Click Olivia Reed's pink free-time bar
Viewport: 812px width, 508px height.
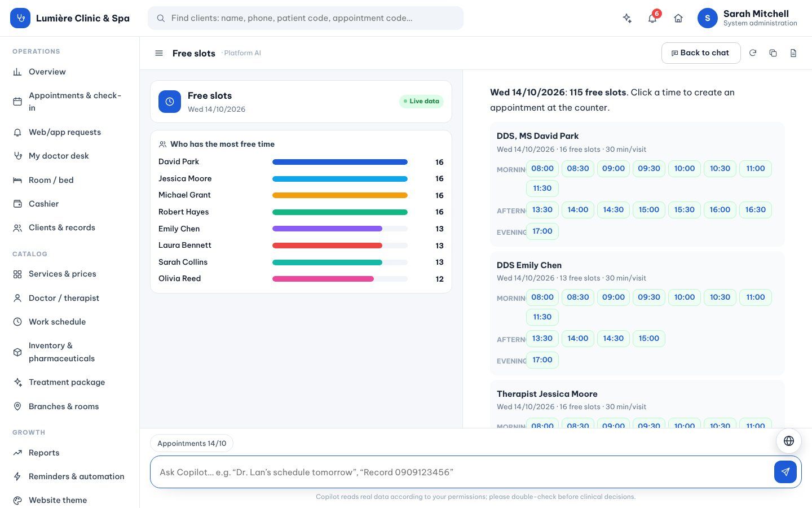click(323, 279)
